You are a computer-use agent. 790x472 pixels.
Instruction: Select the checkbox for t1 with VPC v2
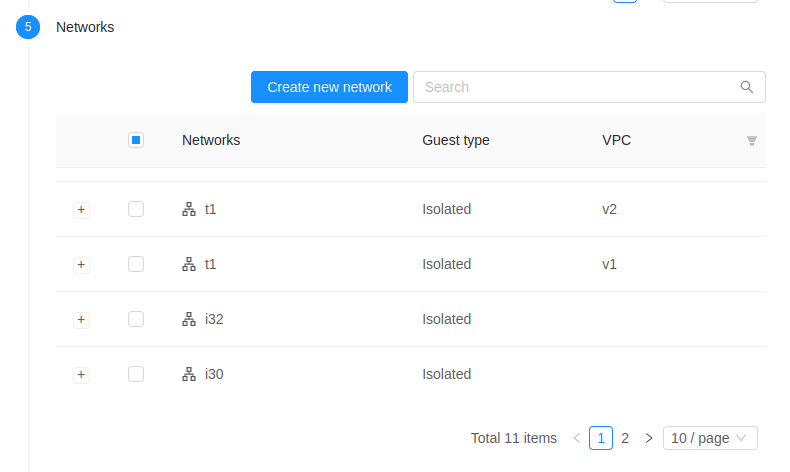tap(136, 209)
